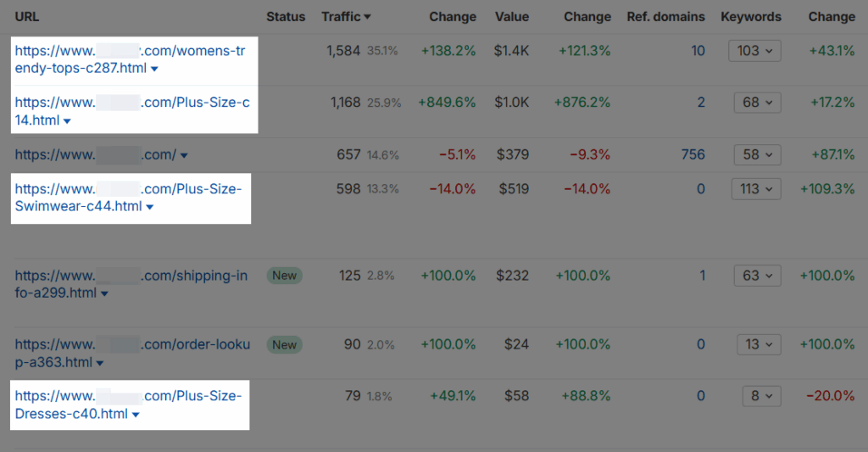Expand the womens-trendy-tops URL dropdown arrow
Image resolution: width=868 pixels, height=452 pixels.
tap(154, 70)
